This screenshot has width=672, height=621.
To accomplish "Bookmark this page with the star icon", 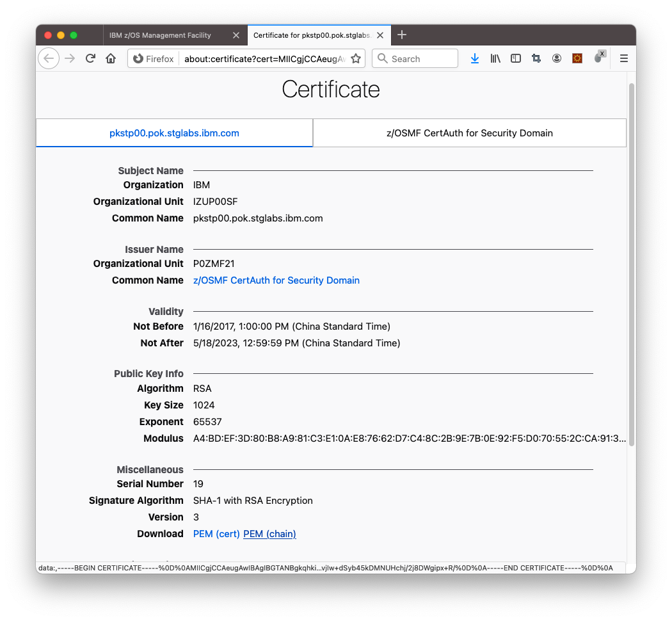I will pos(356,59).
